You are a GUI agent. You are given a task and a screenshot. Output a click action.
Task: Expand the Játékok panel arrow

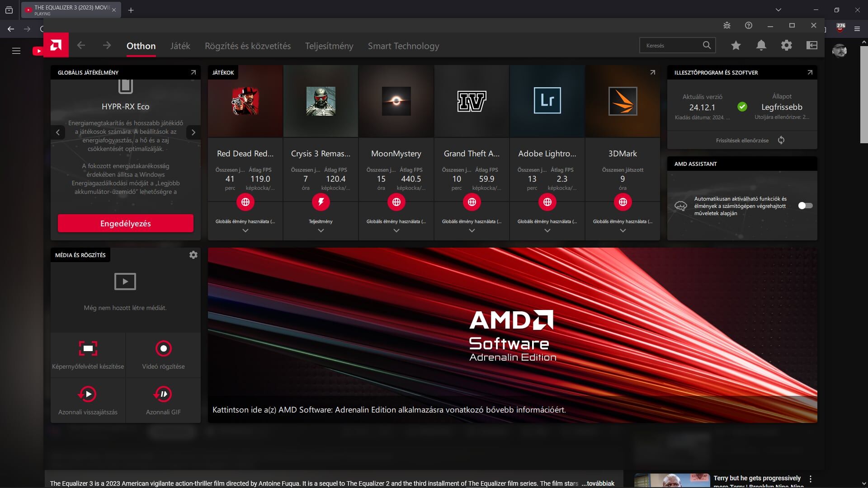[x=652, y=72]
